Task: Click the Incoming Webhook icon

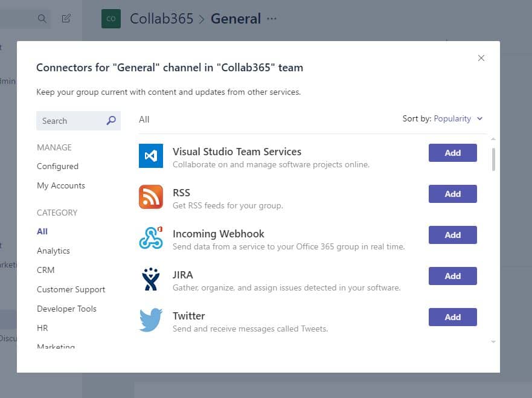Action: [x=150, y=238]
